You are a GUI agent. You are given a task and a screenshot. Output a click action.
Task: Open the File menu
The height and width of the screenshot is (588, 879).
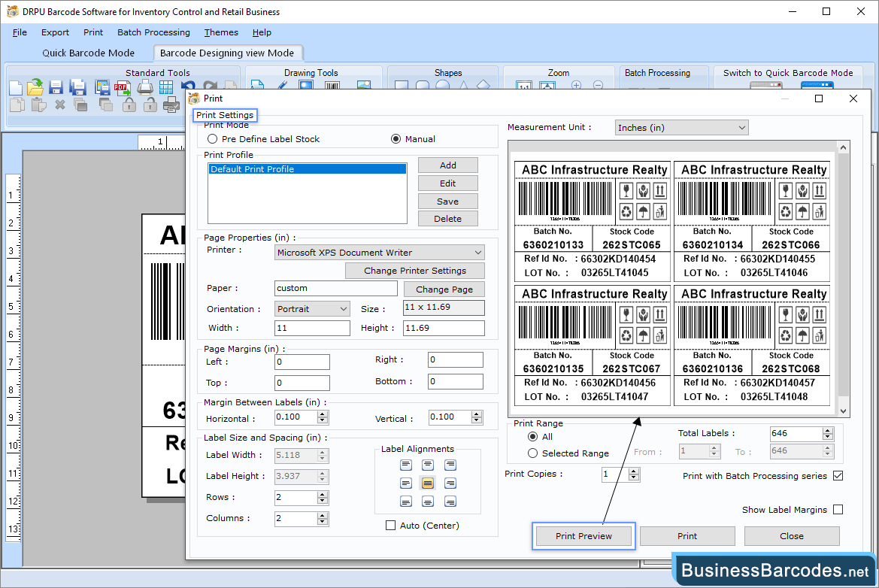(20, 32)
